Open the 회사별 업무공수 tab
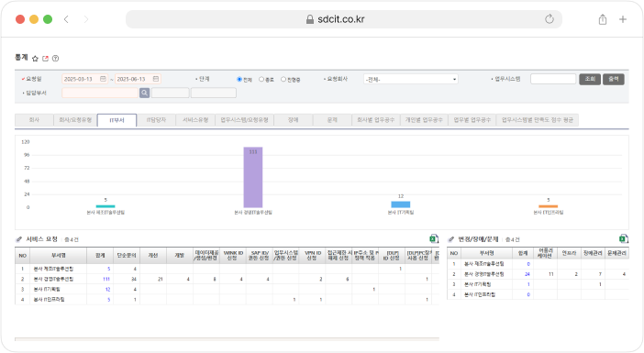Viewport: 644px width, 353px height. tap(376, 120)
